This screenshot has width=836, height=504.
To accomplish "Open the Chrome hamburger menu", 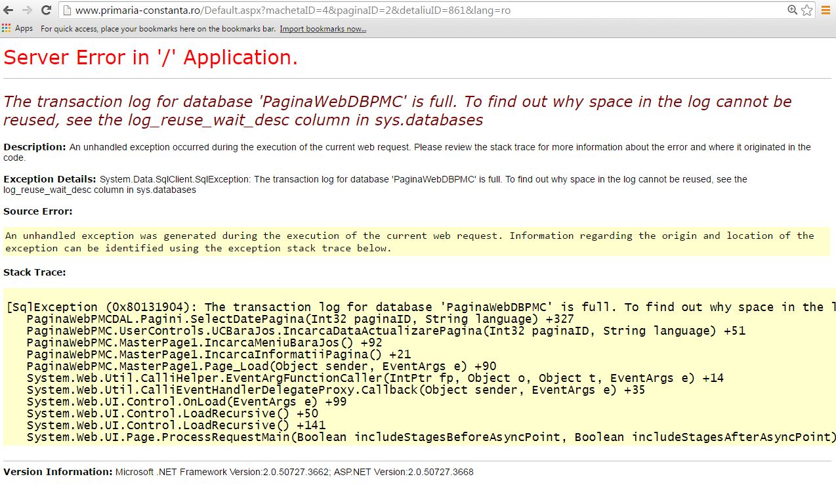I will tap(826, 10).
